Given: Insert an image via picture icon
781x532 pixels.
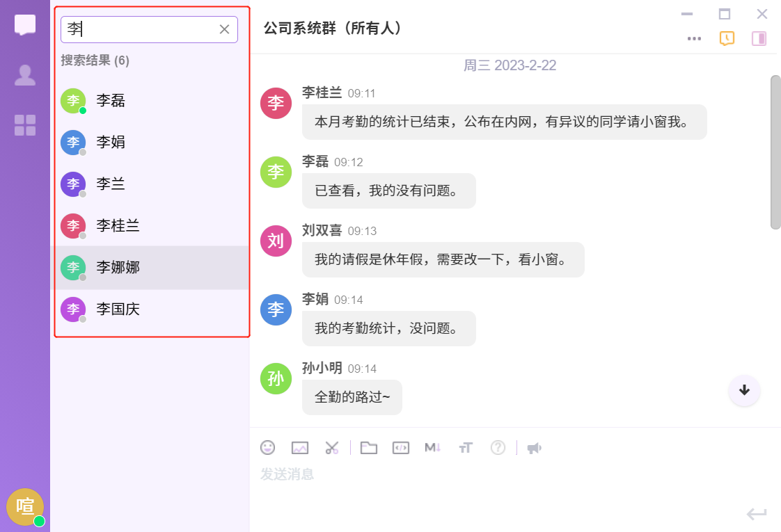Looking at the screenshot, I should click(x=300, y=448).
